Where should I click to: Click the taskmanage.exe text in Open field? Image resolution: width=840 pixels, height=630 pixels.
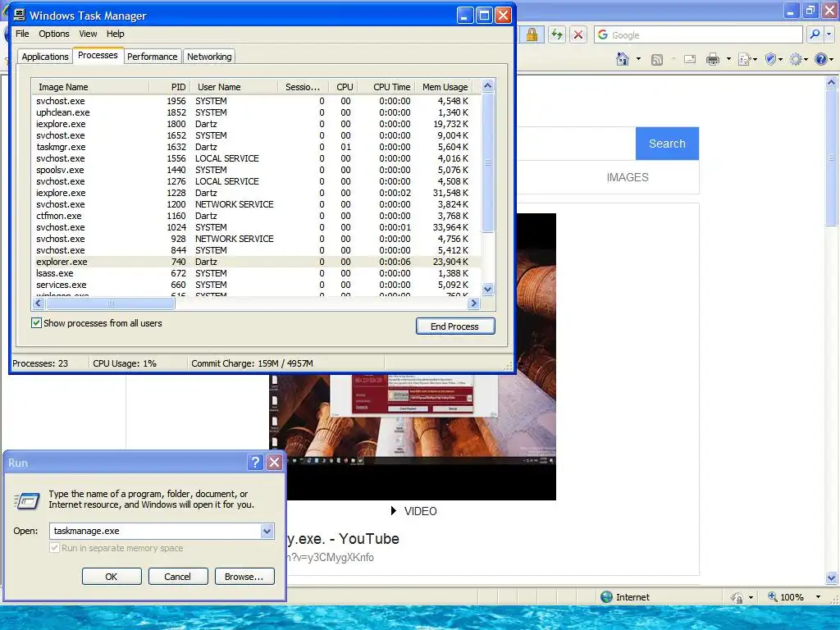click(86, 531)
